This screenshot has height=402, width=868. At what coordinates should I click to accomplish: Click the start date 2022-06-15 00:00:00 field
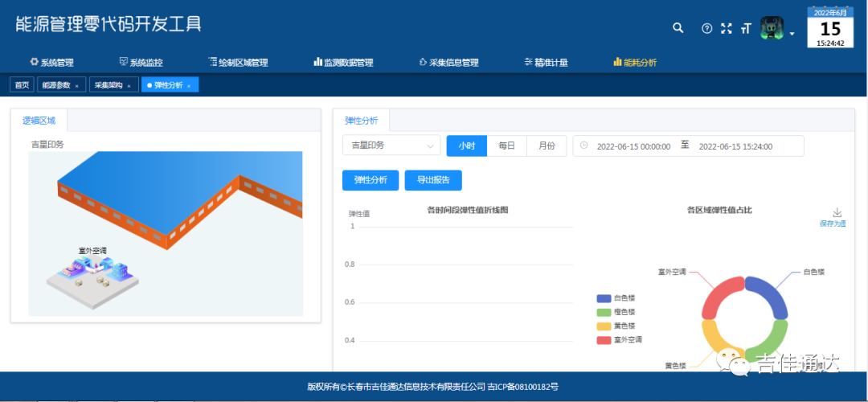633,146
